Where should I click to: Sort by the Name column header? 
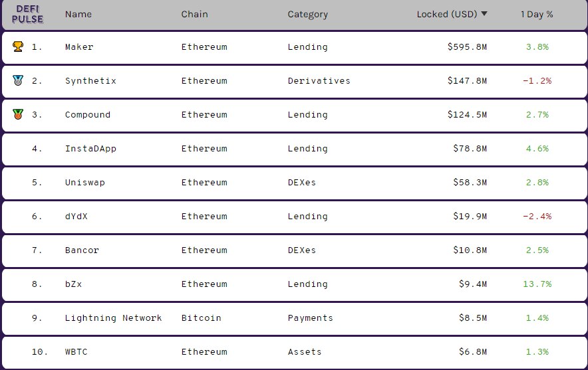[x=78, y=14]
